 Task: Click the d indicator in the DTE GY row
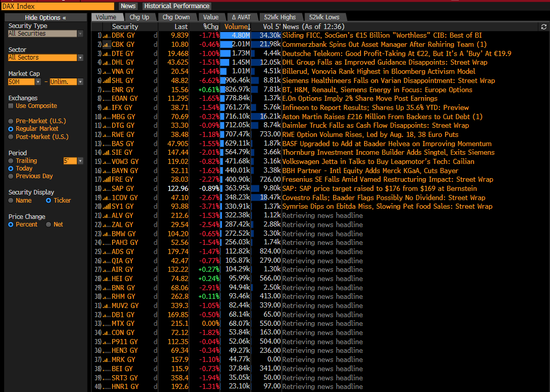point(155,53)
